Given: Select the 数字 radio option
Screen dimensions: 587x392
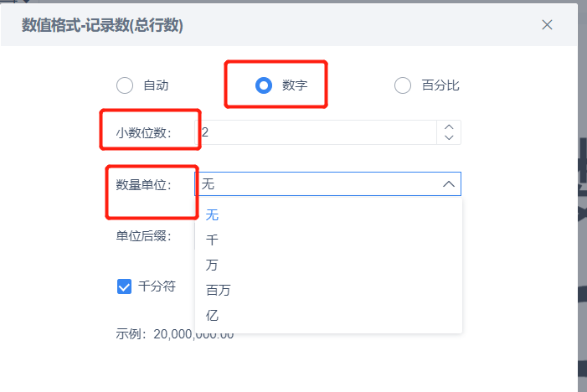Looking at the screenshot, I should point(264,85).
